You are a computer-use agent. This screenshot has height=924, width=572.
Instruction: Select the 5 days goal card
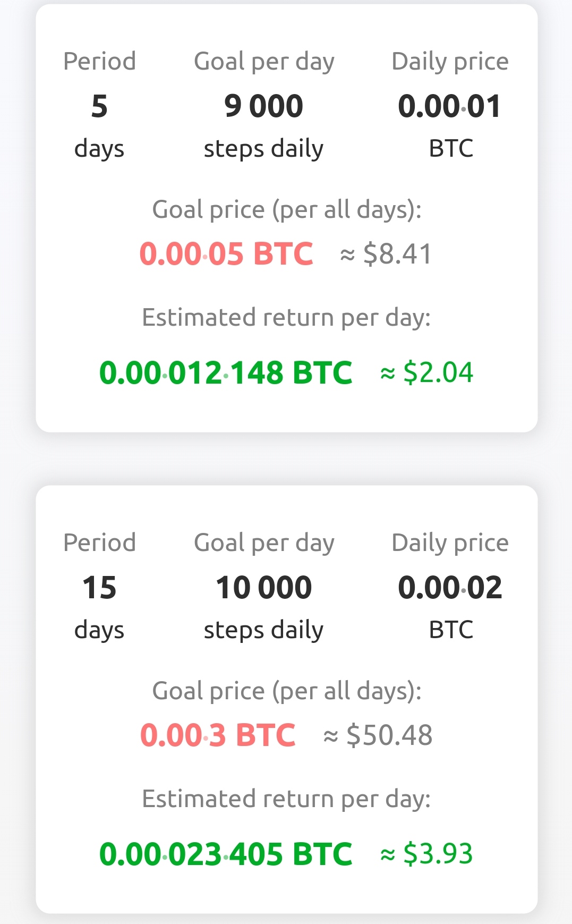click(x=286, y=218)
